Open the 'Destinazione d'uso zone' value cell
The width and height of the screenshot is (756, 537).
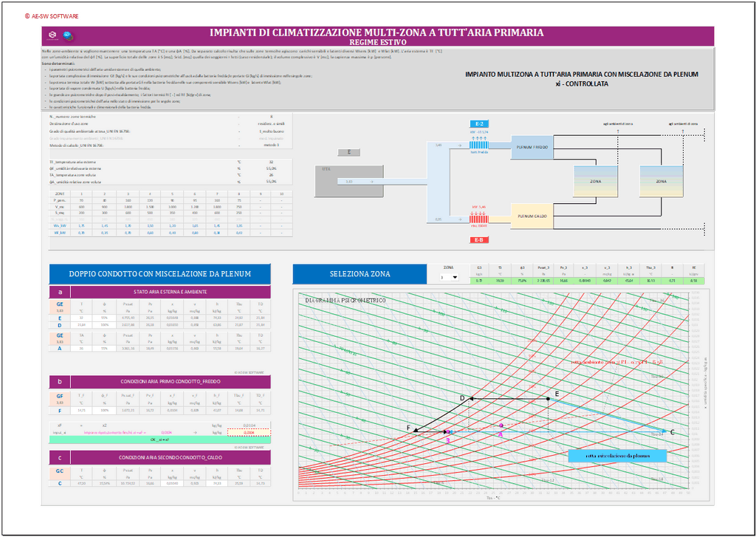pos(271,123)
